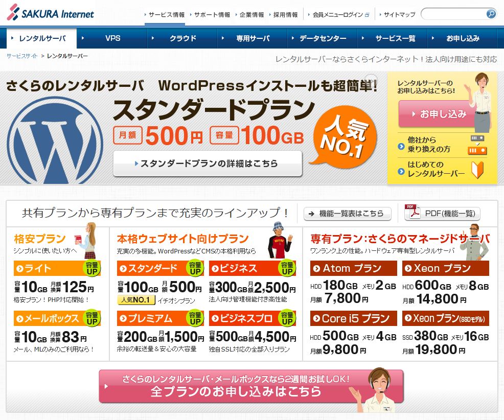Click the PDF(機能一覧) button

coord(442,214)
